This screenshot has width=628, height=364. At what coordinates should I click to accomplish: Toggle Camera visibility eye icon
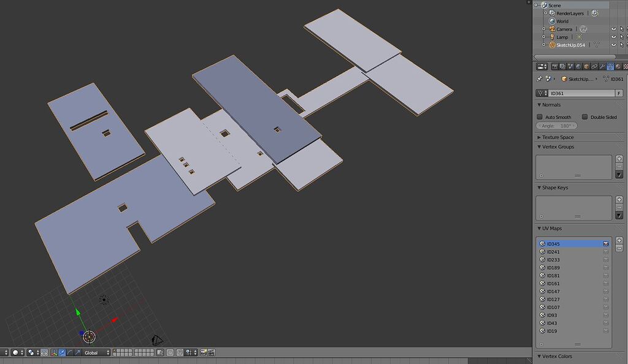pos(613,29)
